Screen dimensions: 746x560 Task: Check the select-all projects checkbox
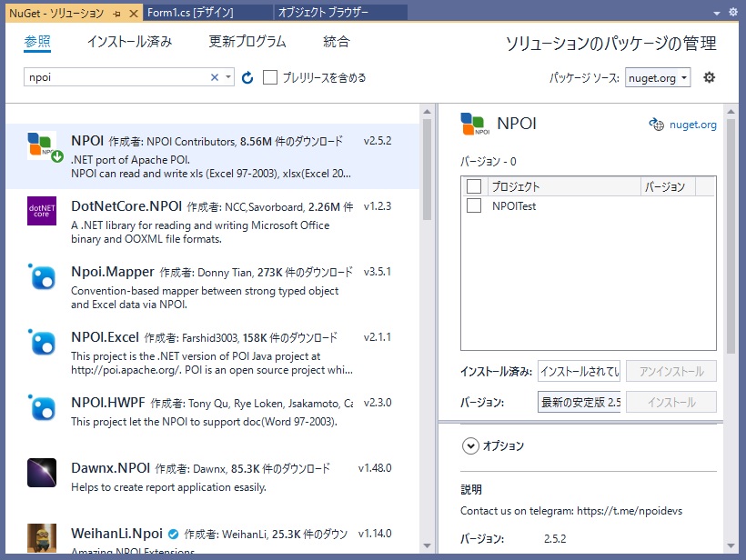[474, 186]
